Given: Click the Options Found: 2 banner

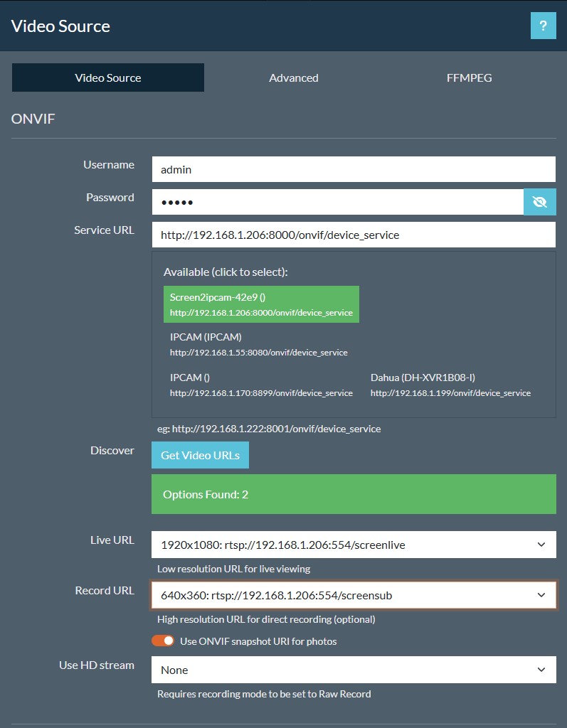Looking at the screenshot, I should 354,494.
